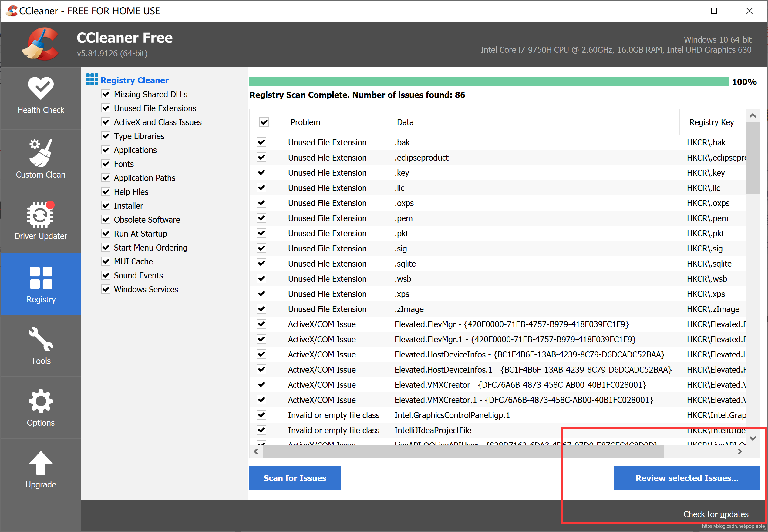Screen dimensions: 768x532
Task: Click Review selected Issues button
Action: (x=686, y=478)
